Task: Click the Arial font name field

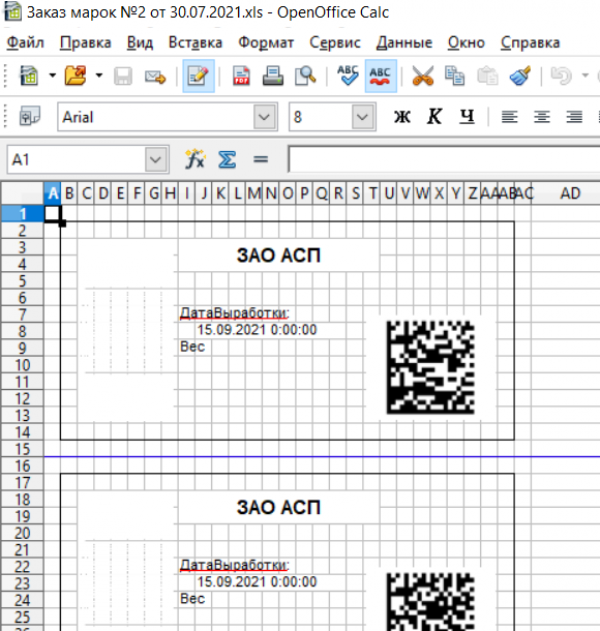Action: click(156, 117)
